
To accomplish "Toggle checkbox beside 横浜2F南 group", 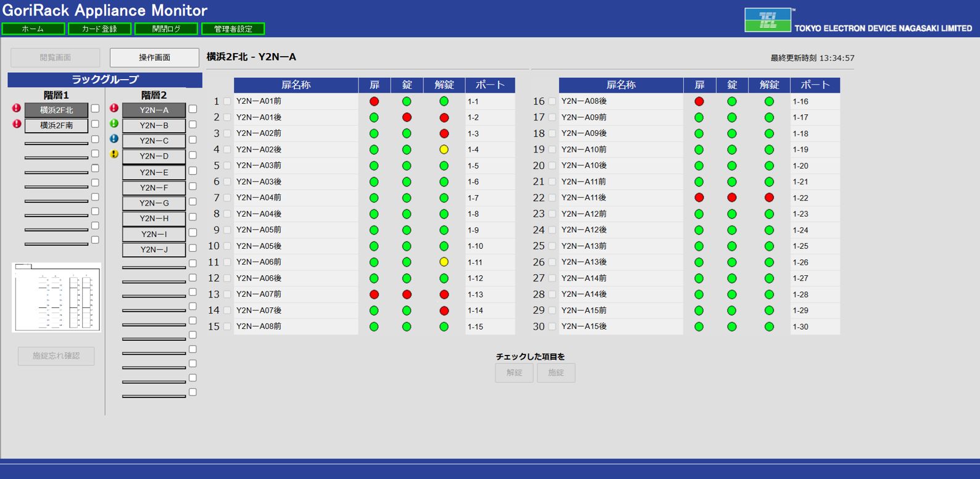I will pos(95,124).
